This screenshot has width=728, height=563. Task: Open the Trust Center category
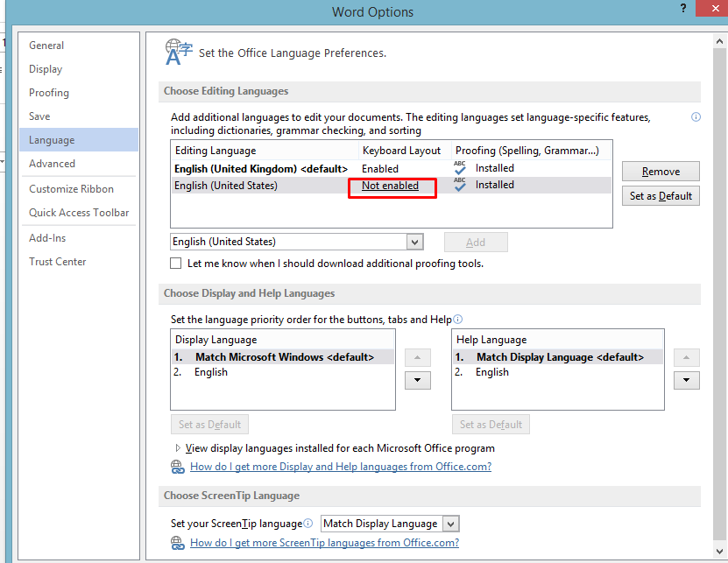79,262
